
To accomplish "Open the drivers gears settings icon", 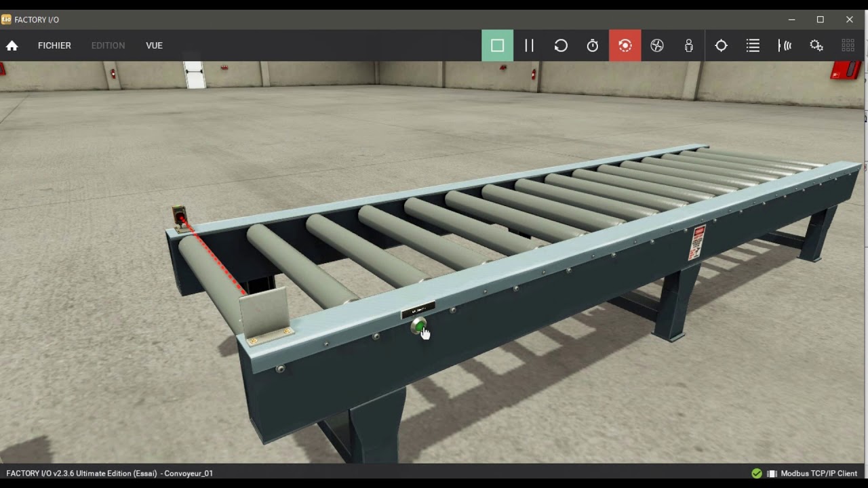I will [816, 45].
